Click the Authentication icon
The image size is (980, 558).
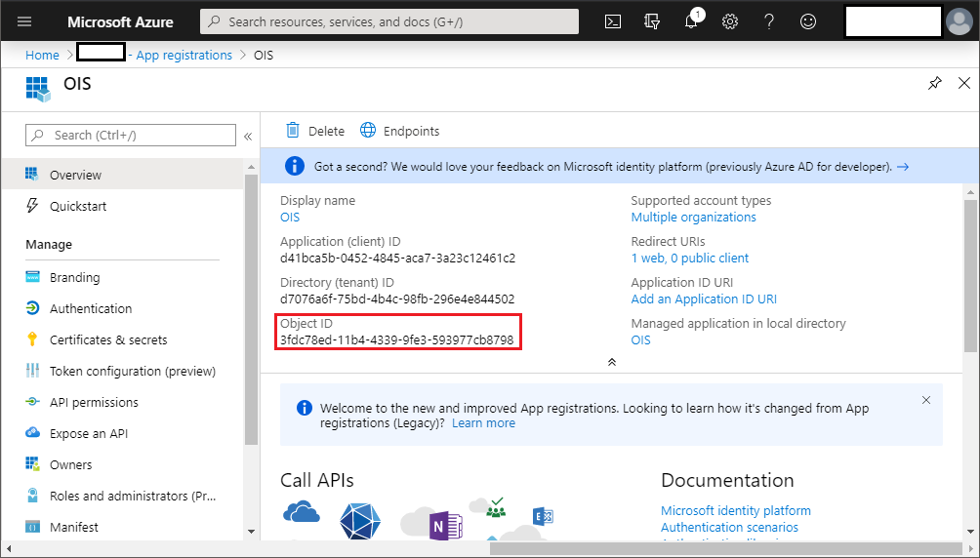coord(32,308)
